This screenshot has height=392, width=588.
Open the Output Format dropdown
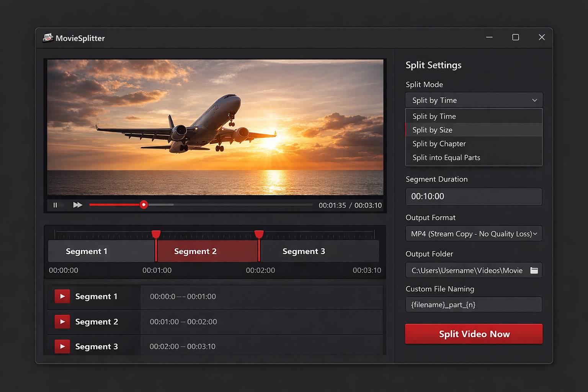474,234
